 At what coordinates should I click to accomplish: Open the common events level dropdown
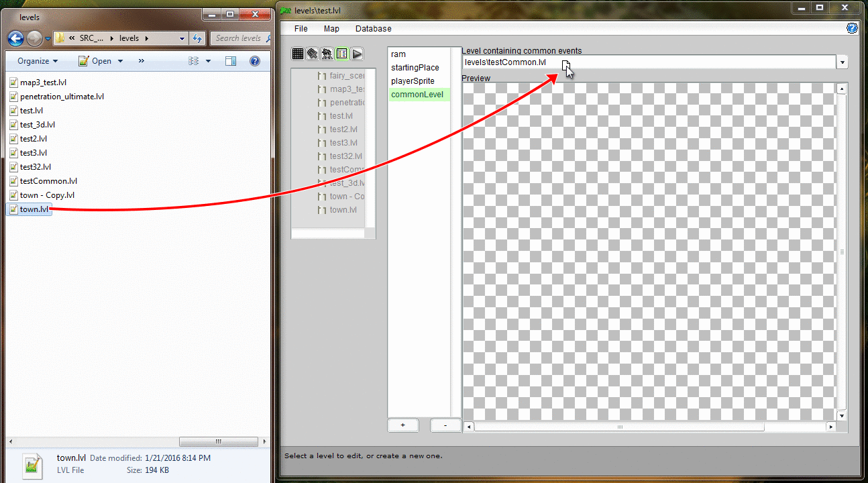pyautogui.click(x=842, y=62)
